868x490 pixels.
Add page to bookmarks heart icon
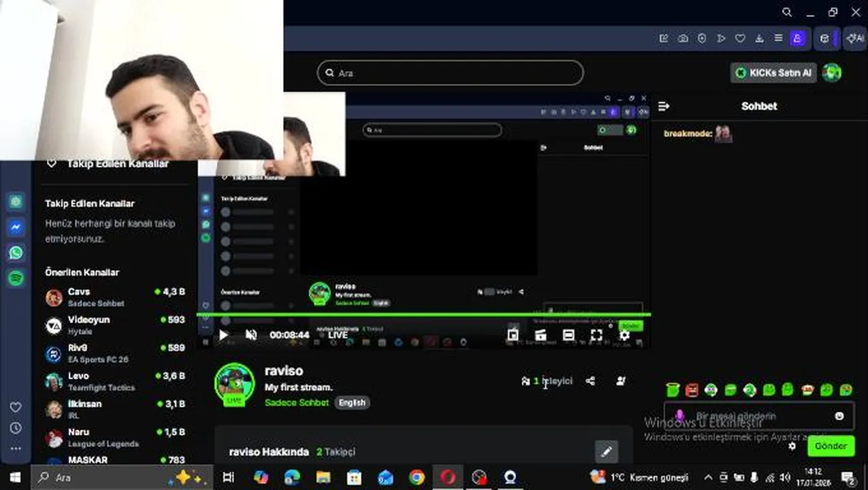(740, 39)
